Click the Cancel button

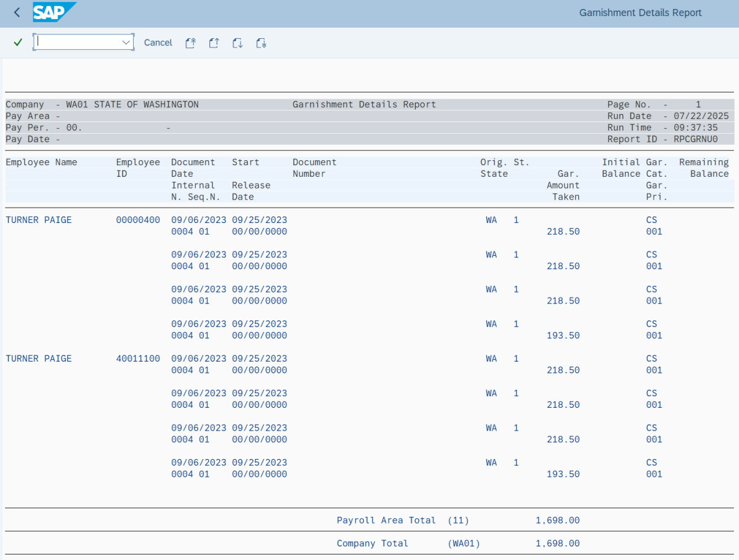point(158,43)
